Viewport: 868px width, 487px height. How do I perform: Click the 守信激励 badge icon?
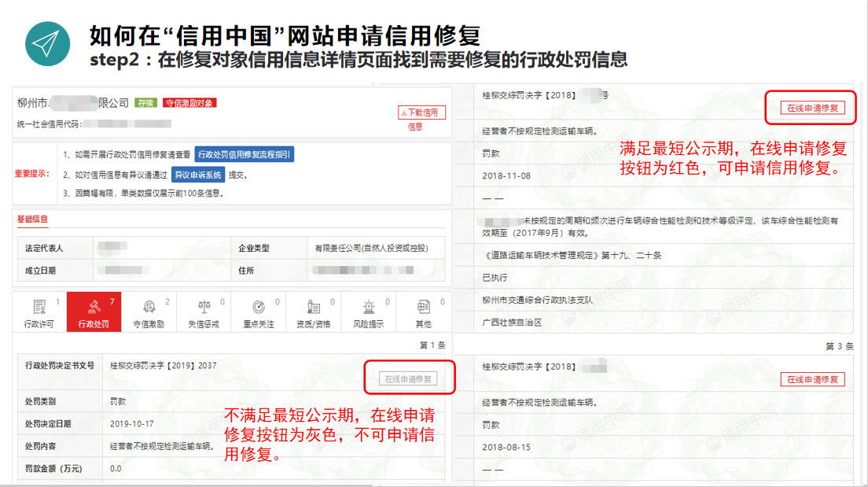point(149,306)
